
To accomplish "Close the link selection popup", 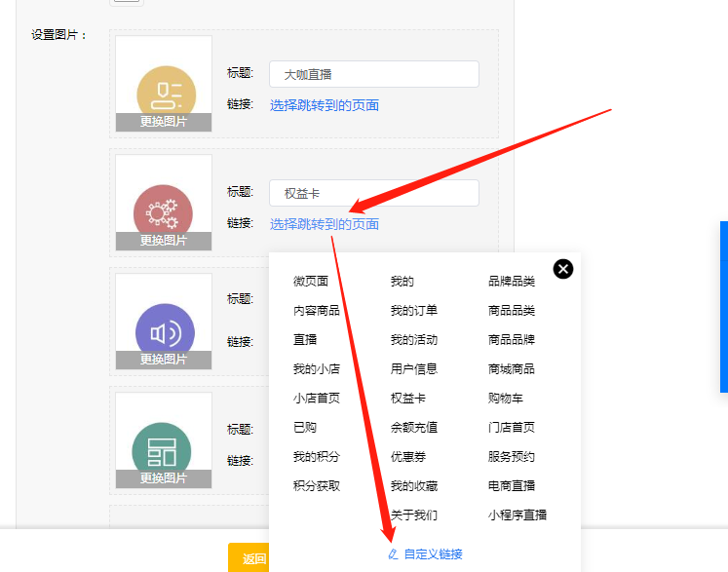I will point(562,269).
